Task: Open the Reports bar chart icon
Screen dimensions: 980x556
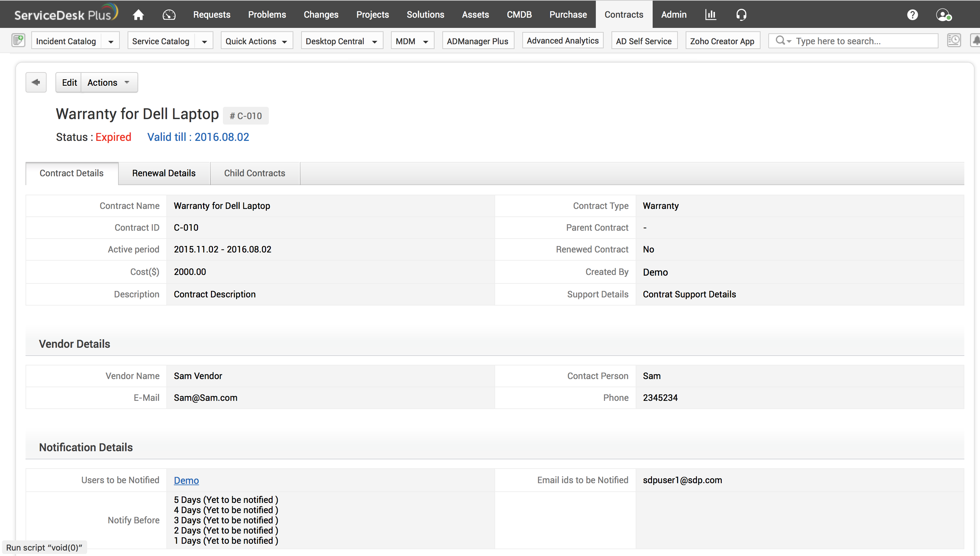Action: pos(710,15)
